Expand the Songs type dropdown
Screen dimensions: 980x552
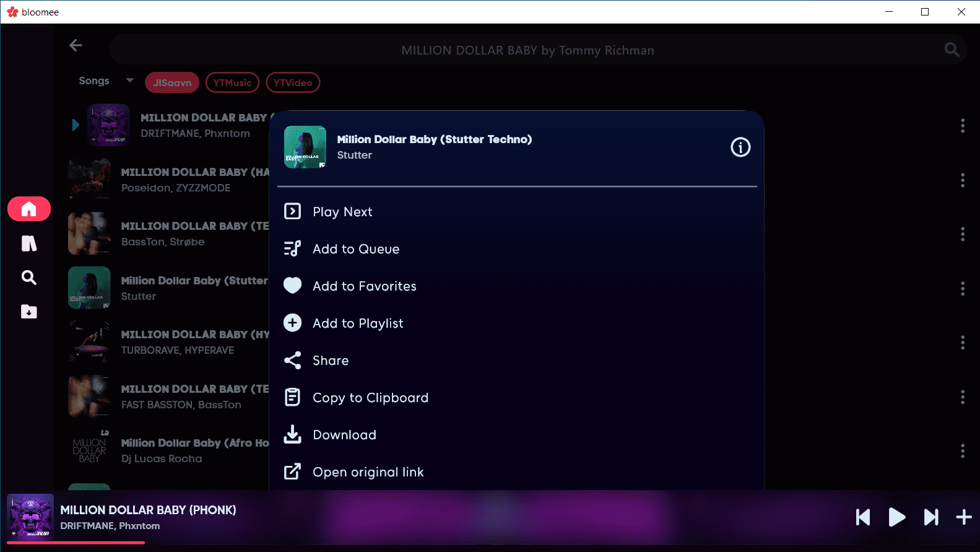[x=106, y=81]
